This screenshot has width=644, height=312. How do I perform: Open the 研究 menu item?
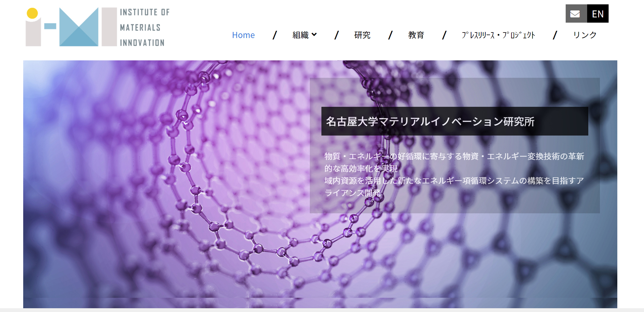pyautogui.click(x=362, y=35)
